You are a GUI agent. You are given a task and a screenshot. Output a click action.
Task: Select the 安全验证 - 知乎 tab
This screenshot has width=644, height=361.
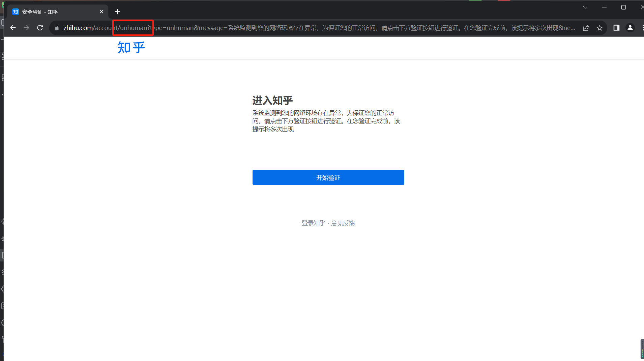point(57,12)
